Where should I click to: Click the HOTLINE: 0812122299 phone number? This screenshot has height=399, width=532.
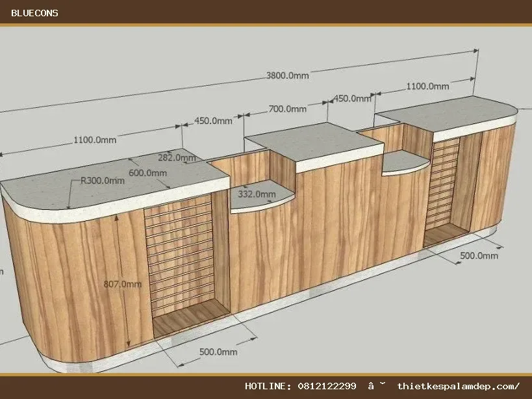(301, 386)
